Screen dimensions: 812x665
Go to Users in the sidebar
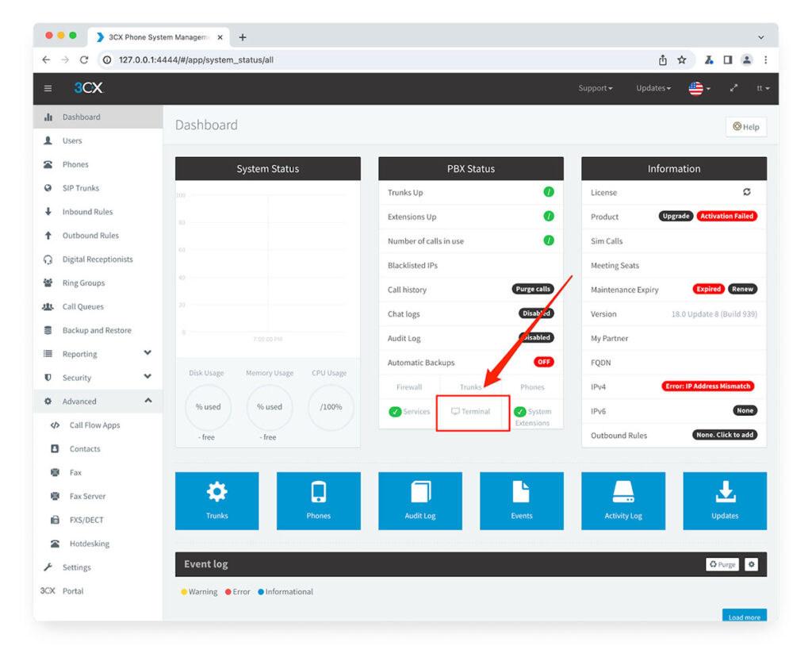(x=98, y=140)
